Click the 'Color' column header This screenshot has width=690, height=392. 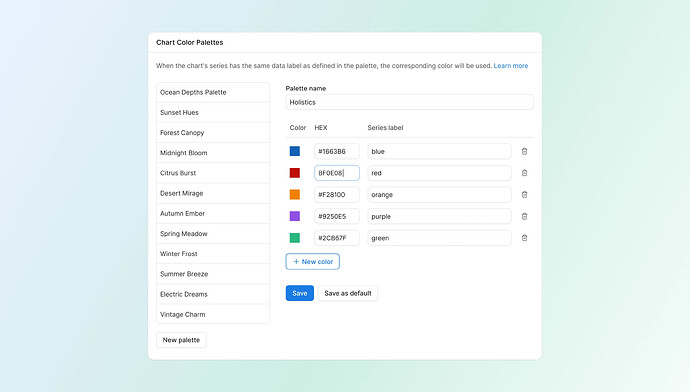click(297, 128)
